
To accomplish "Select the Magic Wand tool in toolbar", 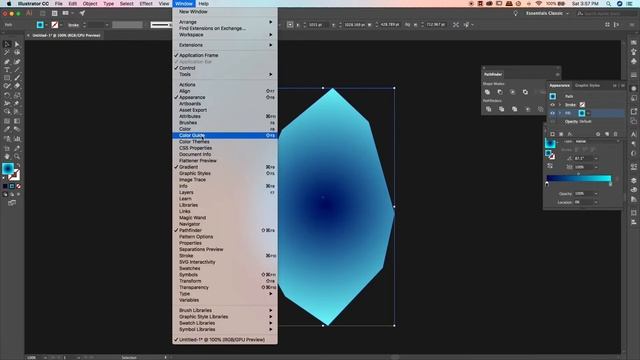I will pyautogui.click(x=7, y=53).
